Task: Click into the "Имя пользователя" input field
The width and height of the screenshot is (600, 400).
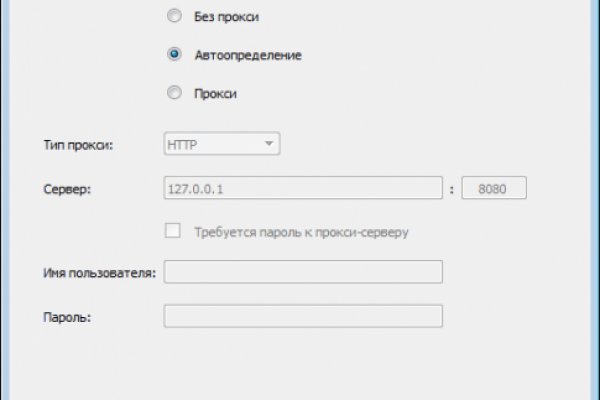Action: (x=302, y=273)
